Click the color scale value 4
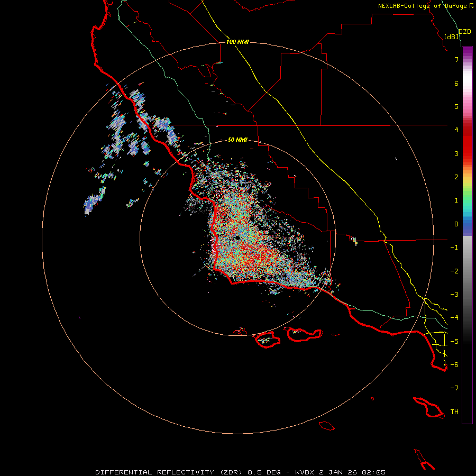 coord(456,130)
